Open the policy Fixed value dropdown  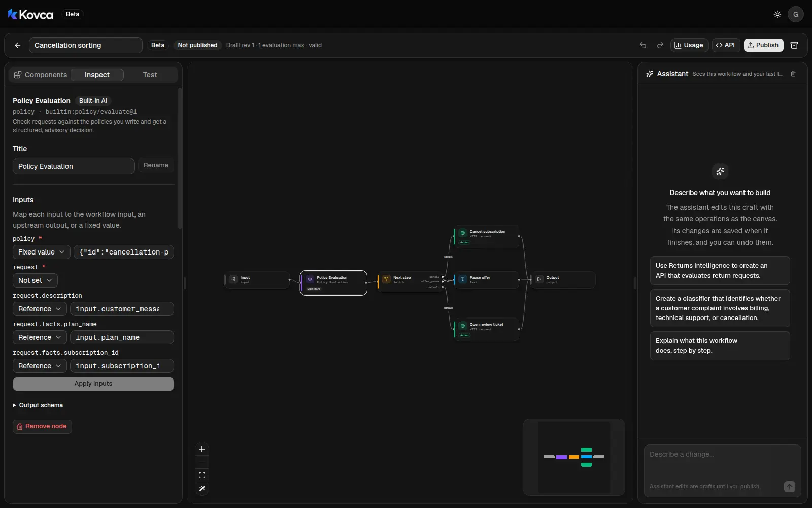click(x=41, y=252)
